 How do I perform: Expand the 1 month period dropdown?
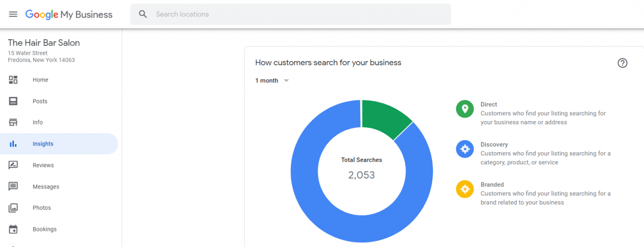(x=272, y=81)
